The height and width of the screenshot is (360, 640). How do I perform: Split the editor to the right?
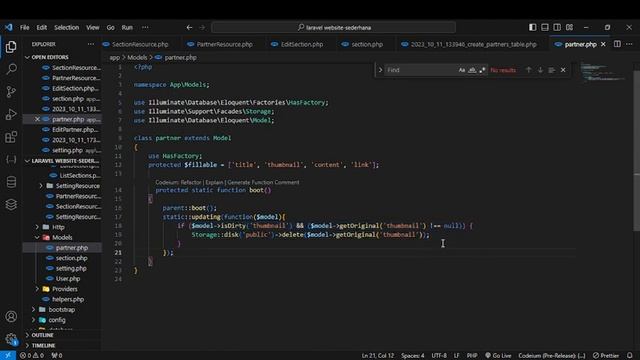click(x=617, y=44)
